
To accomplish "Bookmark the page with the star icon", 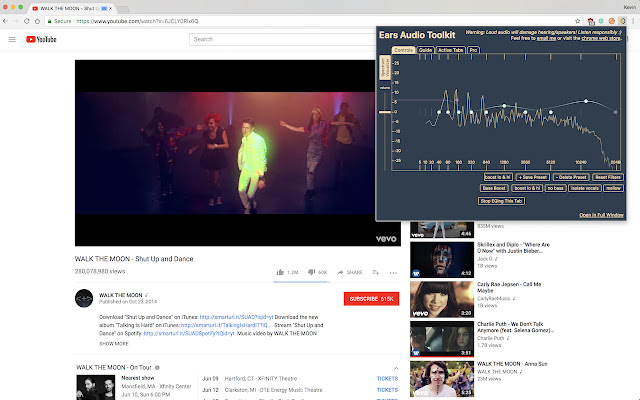I will click(x=579, y=20).
